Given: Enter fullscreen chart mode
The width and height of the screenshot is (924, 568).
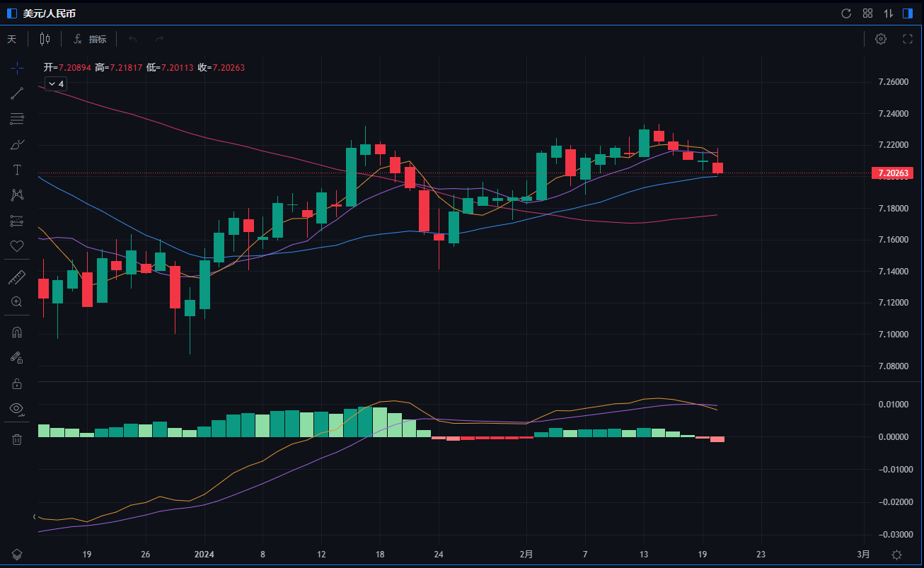Looking at the screenshot, I should pyautogui.click(x=908, y=39).
